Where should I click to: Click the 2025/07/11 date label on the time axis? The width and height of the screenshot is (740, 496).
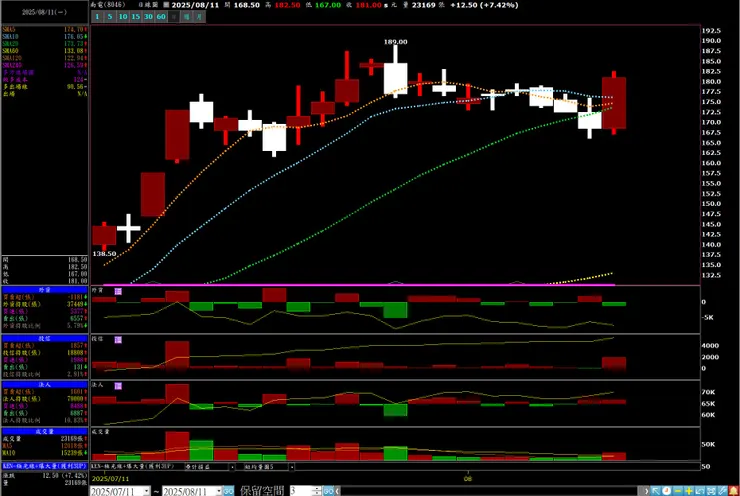110,479
